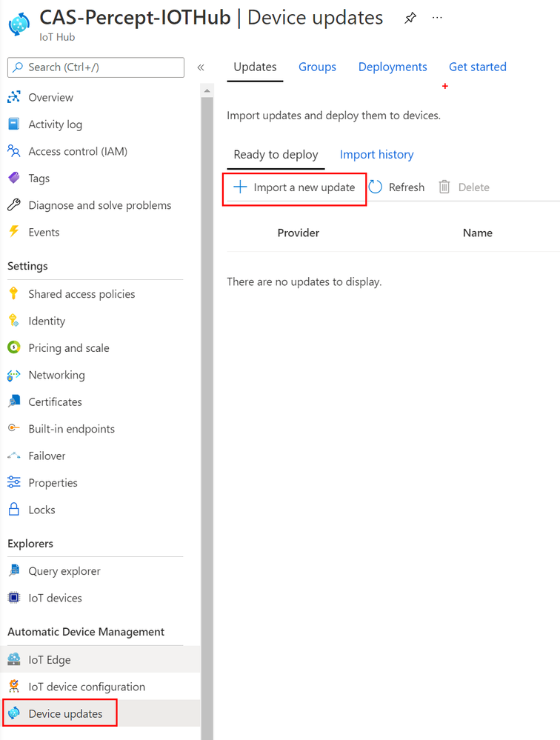The width and height of the screenshot is (560, 740).
Task: Switch to the Groups tab
Action: click(317, 67)
